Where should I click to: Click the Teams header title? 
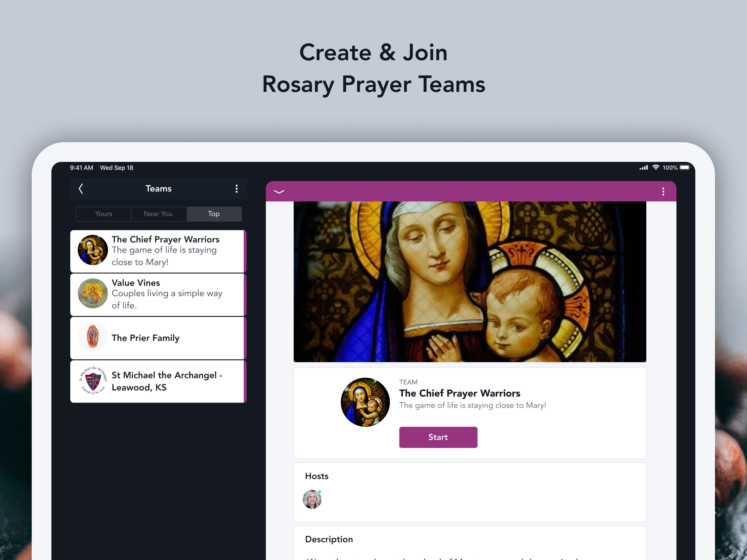(x=158, y=188)
